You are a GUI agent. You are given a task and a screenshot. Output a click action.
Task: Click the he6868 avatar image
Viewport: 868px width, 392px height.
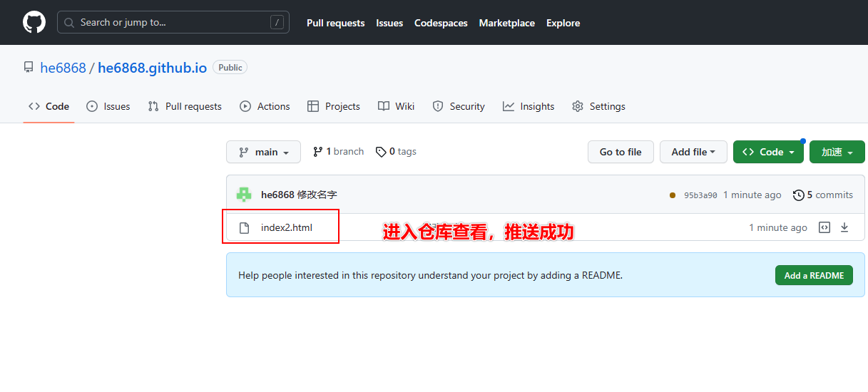tap(245, 195)
